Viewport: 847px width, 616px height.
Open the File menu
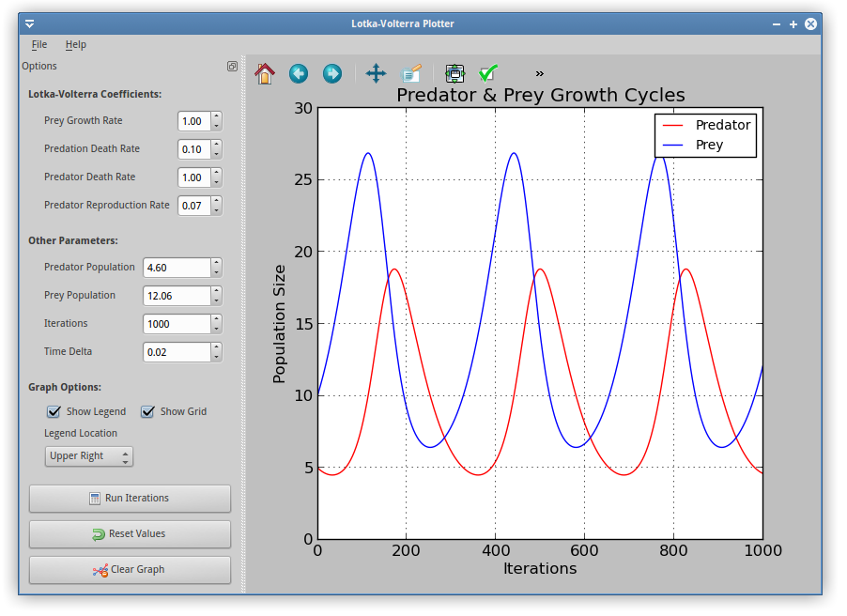(38, 44)
